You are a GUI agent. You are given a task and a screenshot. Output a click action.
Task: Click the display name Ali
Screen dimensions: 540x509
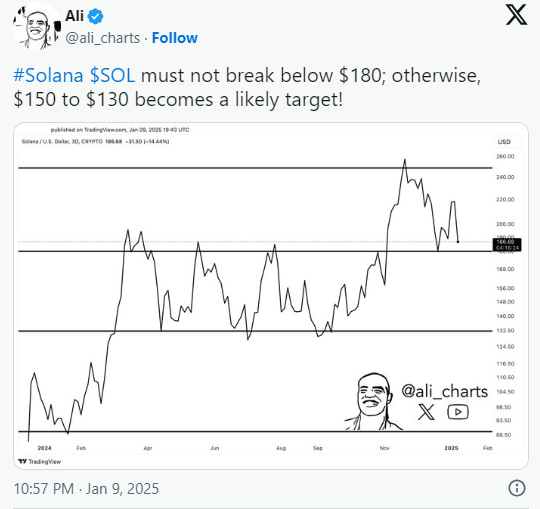(x=74, y=16)
